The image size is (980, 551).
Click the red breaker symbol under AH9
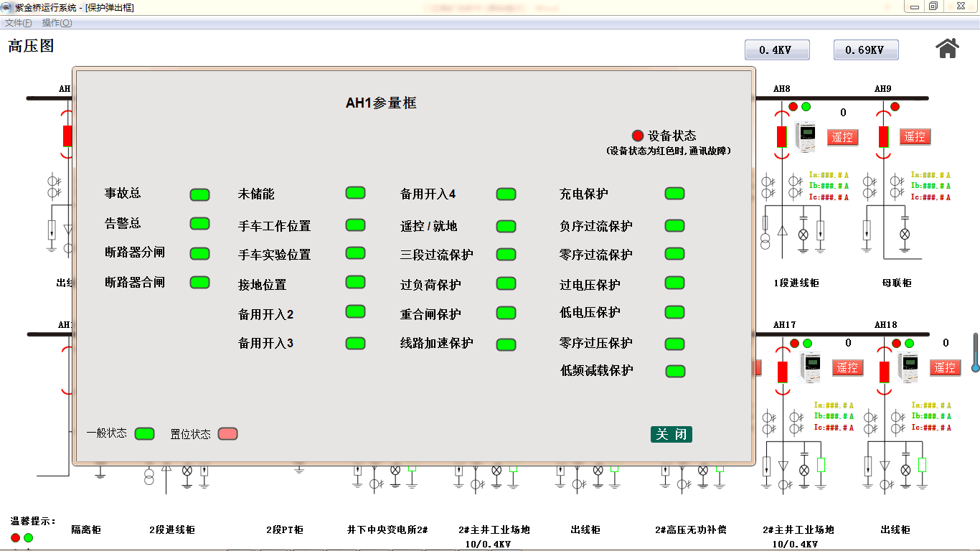[x=884, y=136]
